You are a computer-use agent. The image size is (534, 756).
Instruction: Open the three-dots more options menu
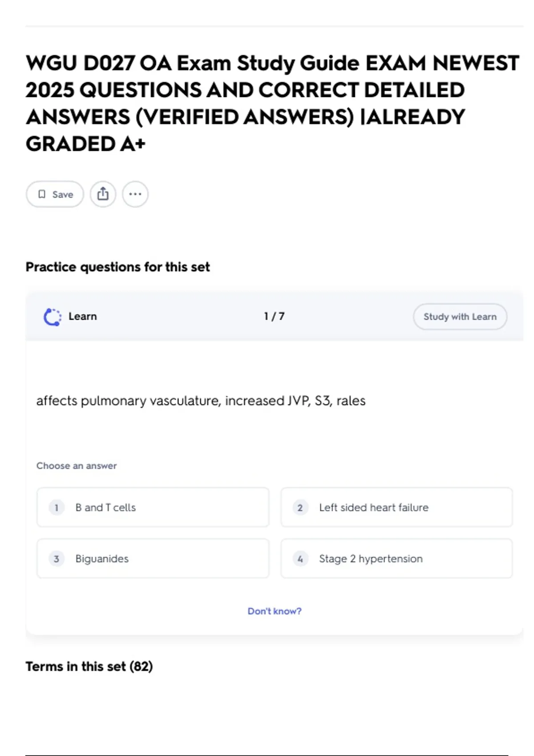135,194
